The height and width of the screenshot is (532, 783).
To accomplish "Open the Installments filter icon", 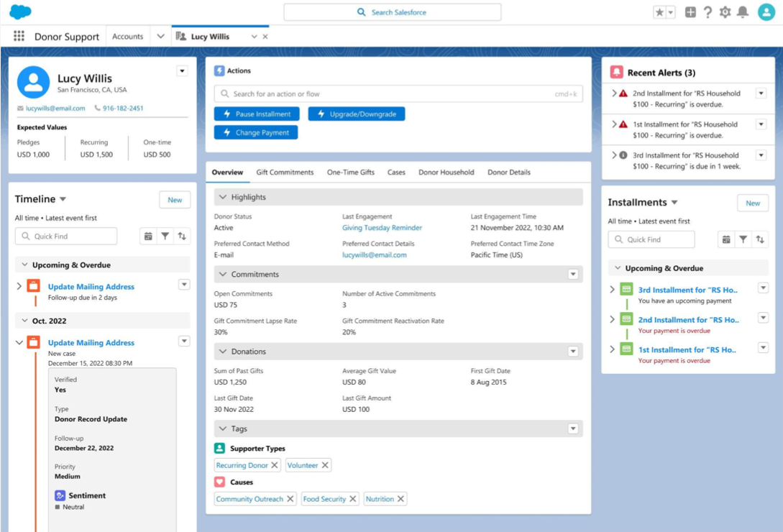I will click(x=743, y=239).
